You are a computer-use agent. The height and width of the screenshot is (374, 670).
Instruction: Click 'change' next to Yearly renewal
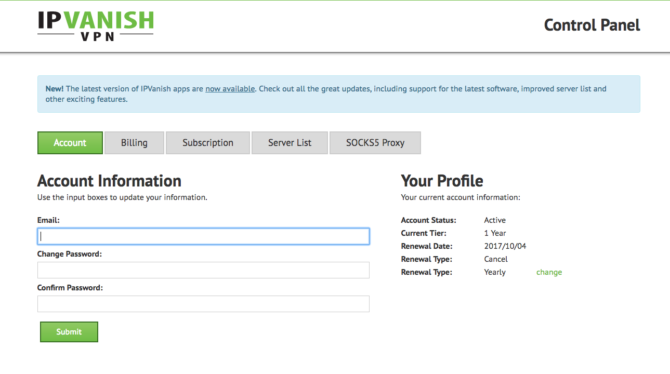point(549,272)
